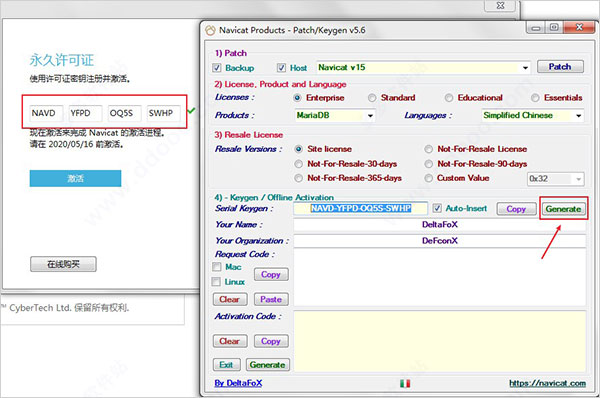The image size is (600, 398).
Task: Open the Navicat v15 version dropdown
Action: pyautogui.click(x=525, y=68)
